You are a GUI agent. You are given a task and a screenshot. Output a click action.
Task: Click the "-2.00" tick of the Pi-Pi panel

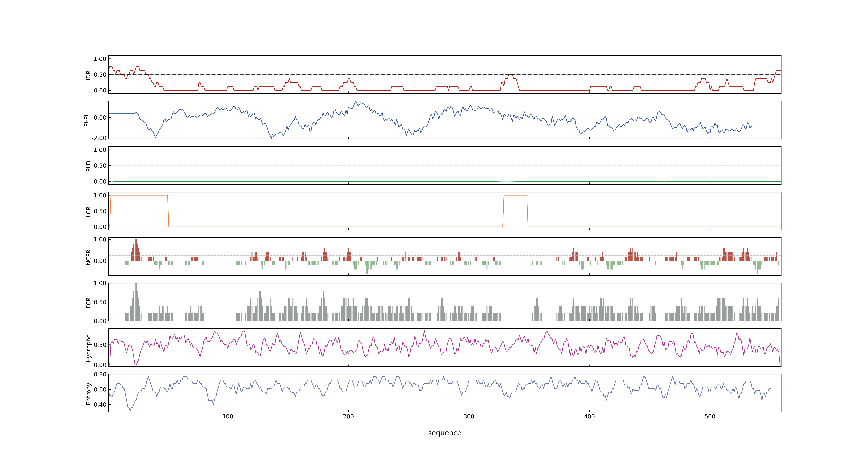[x=99, y=138]
